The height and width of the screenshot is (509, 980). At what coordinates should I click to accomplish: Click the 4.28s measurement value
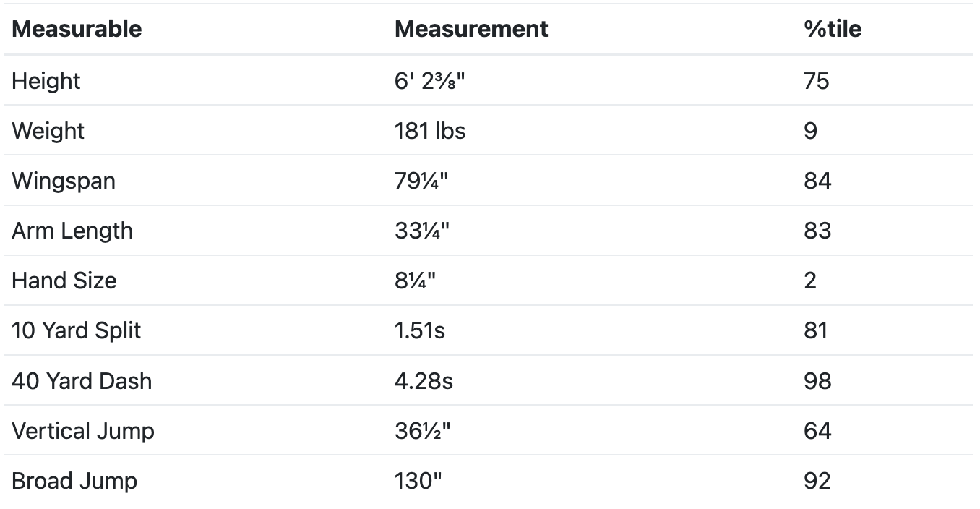[x=424, y=380]
